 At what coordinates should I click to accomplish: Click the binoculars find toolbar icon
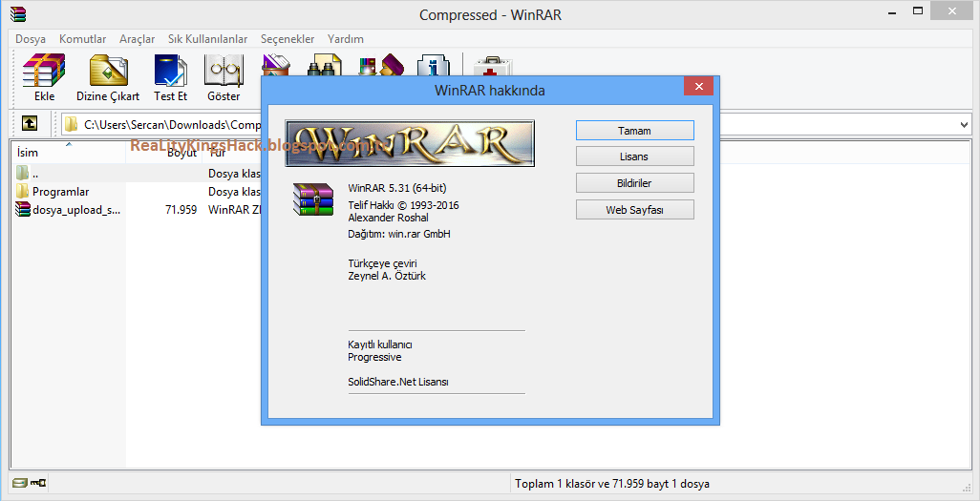[x=324, y=64]
